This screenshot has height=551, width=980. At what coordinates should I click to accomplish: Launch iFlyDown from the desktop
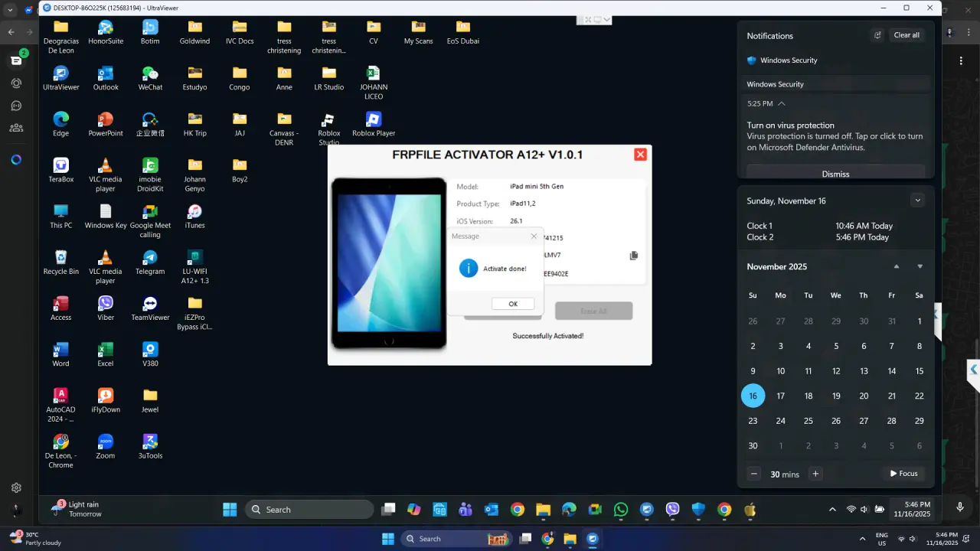106,400
